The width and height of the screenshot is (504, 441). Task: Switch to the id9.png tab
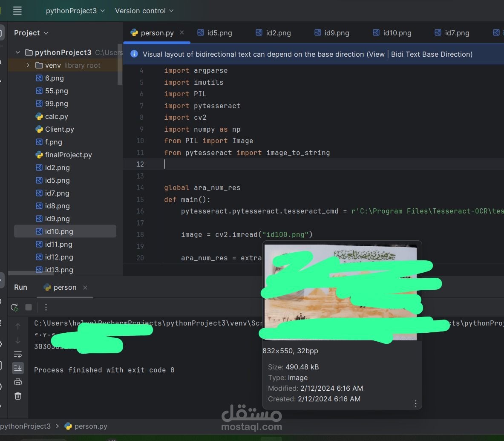click(337, 33)
